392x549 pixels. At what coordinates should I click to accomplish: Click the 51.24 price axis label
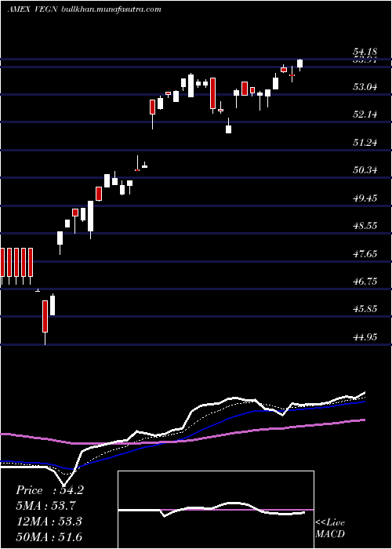(x=365, y=142)
